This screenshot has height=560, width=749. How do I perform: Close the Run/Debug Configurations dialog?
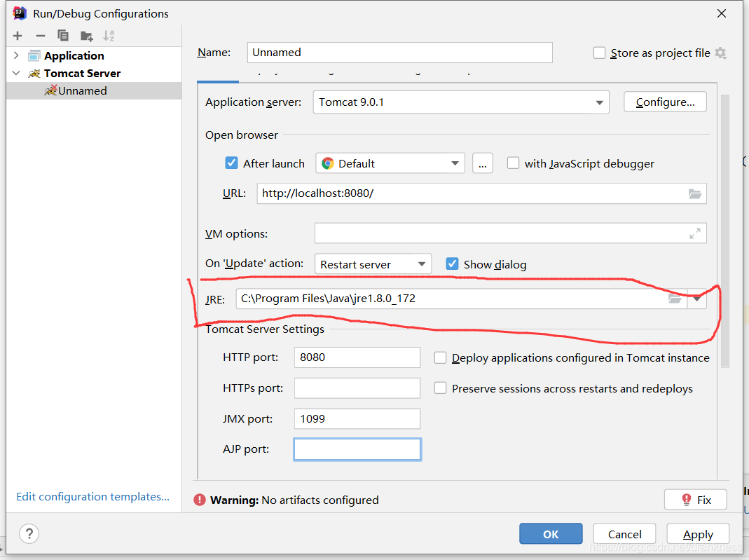pyautogui.click(x=722, y=13)
